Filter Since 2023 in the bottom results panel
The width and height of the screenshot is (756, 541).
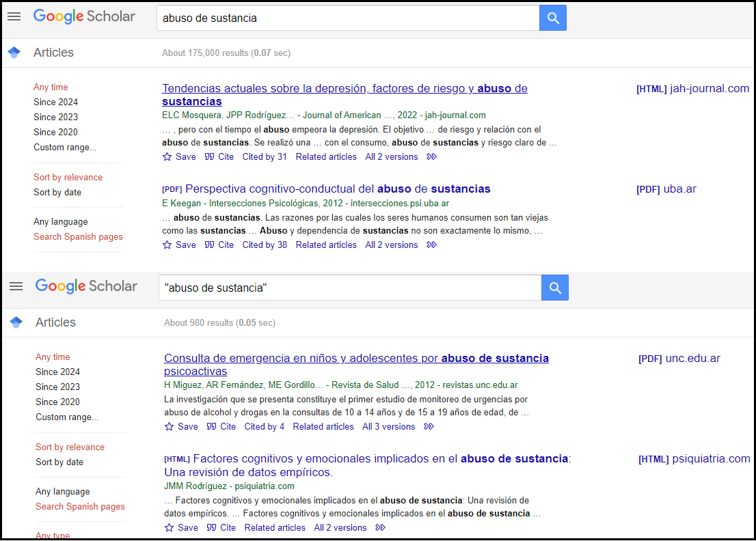[57, 387]
